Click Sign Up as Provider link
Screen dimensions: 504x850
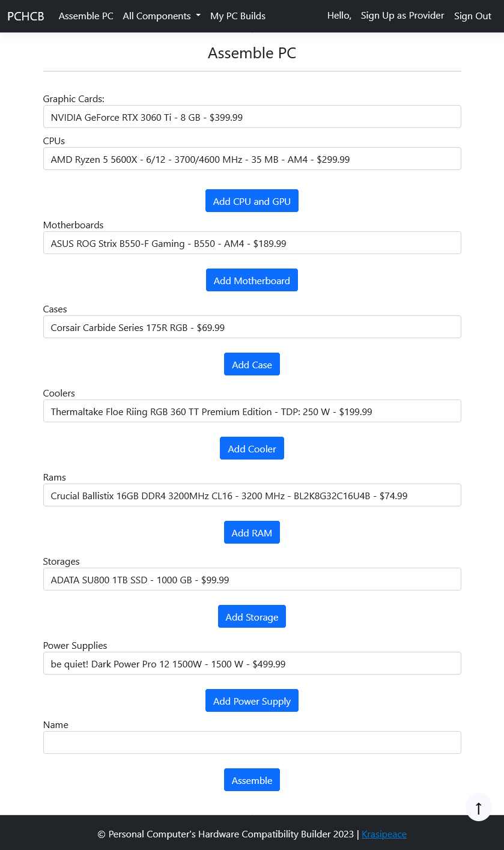click(402, 16)
